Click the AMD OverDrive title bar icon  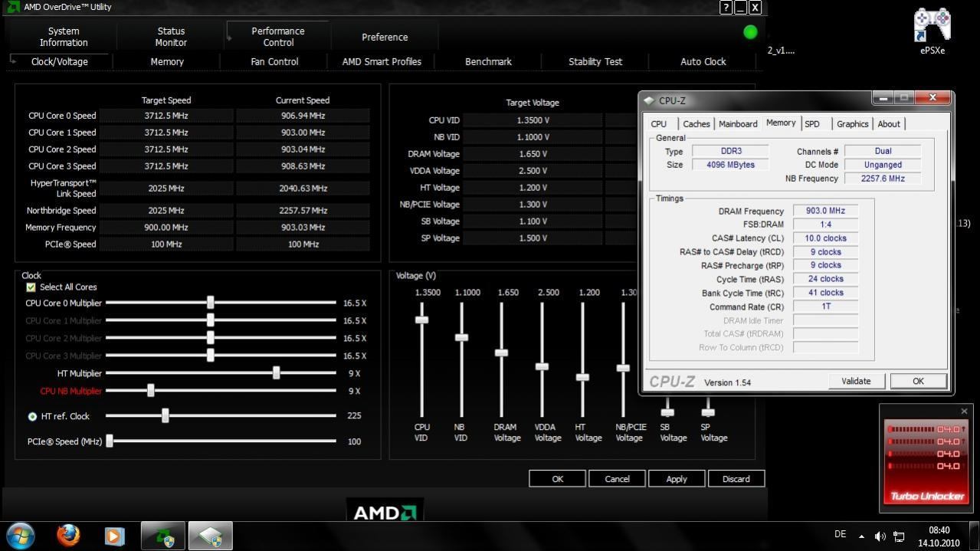[x=13, y=7]
